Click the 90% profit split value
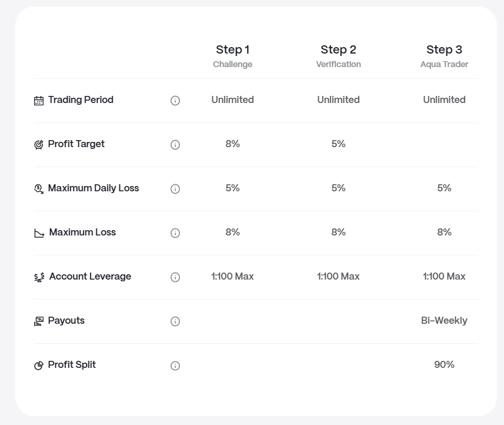Screen dimensions: 504x425 pos(444,364)
